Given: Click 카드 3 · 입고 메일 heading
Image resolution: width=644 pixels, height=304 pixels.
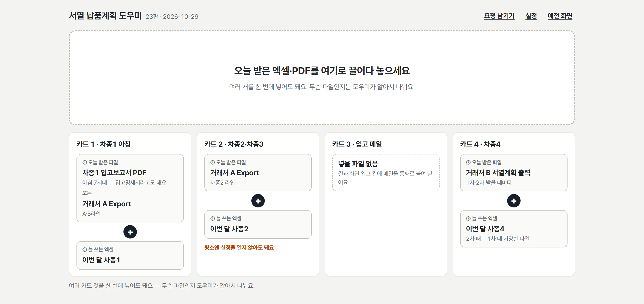Looking at the screenshot, I should click(x=357, y=144).
